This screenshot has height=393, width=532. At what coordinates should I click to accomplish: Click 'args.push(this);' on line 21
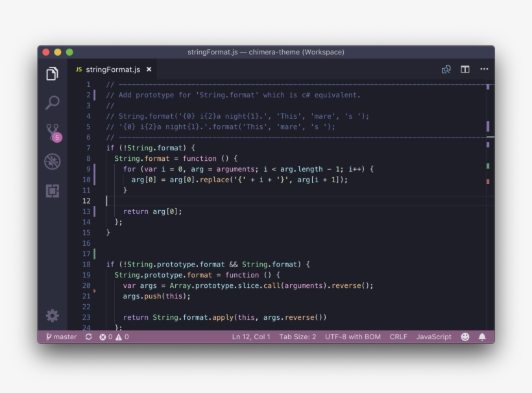coord(156,296)
